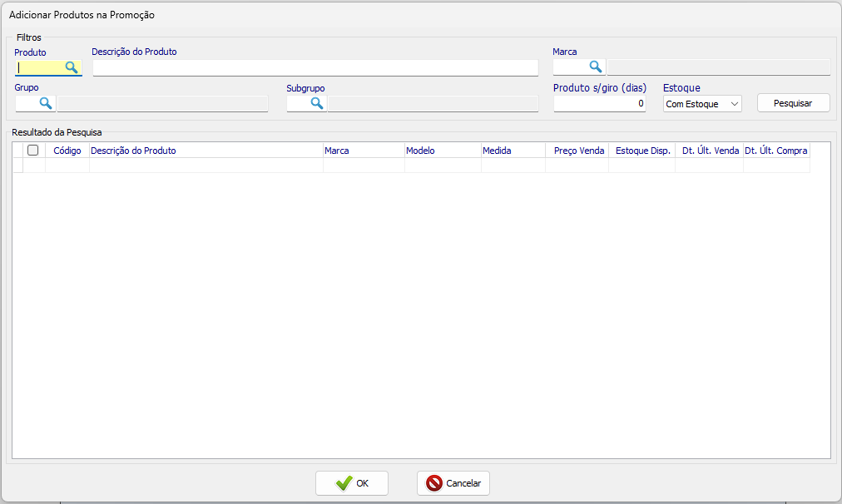Focus the Descrição do Produto filter field

pos(315,68)
